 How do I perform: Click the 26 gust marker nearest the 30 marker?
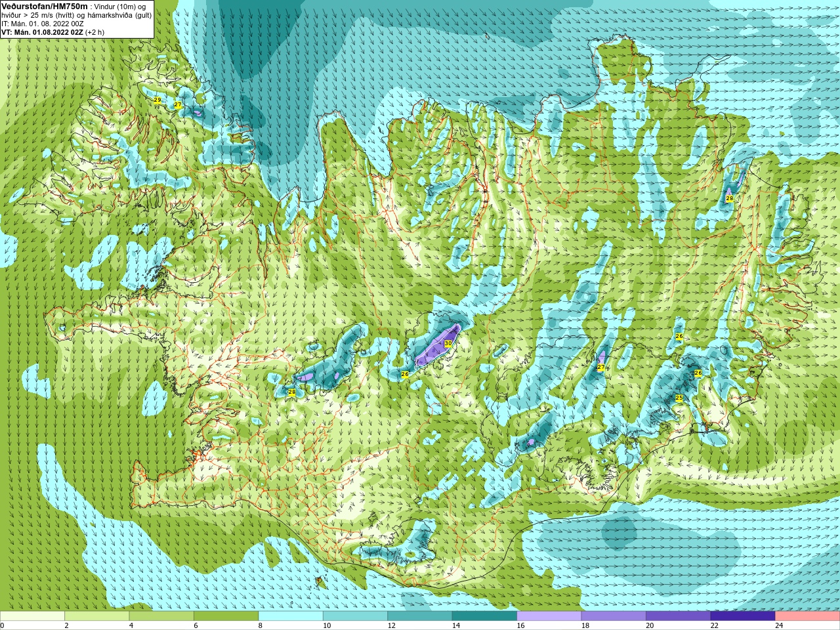(405, 375)
